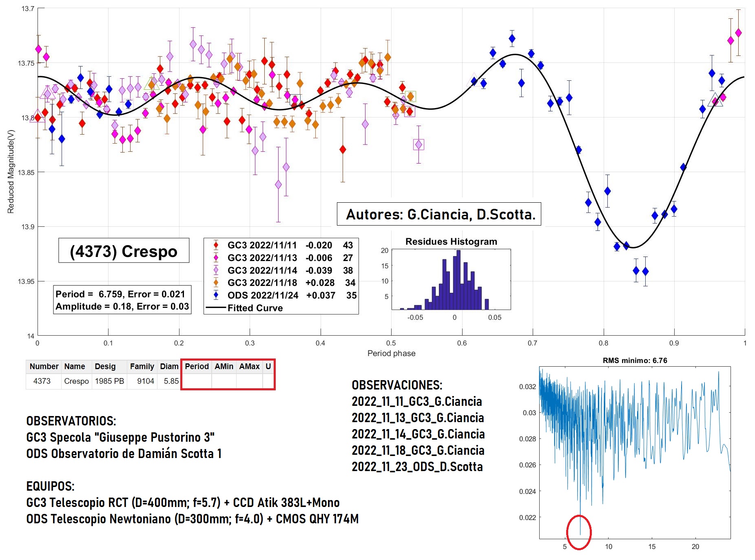Click the "ODS Telescopio Newtoniano" equipment line
Viewport: 755px width, 560px height.
click(x=193, y=519)
